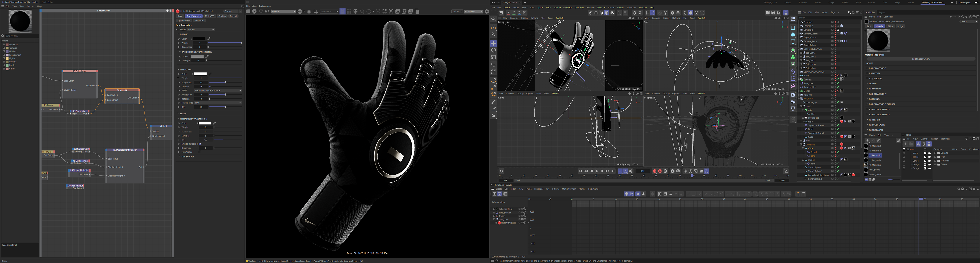The height and width of the screenshot is (263, 980).
Task: Toggle the X axis lock icon
Action: [x=509, y=12]
